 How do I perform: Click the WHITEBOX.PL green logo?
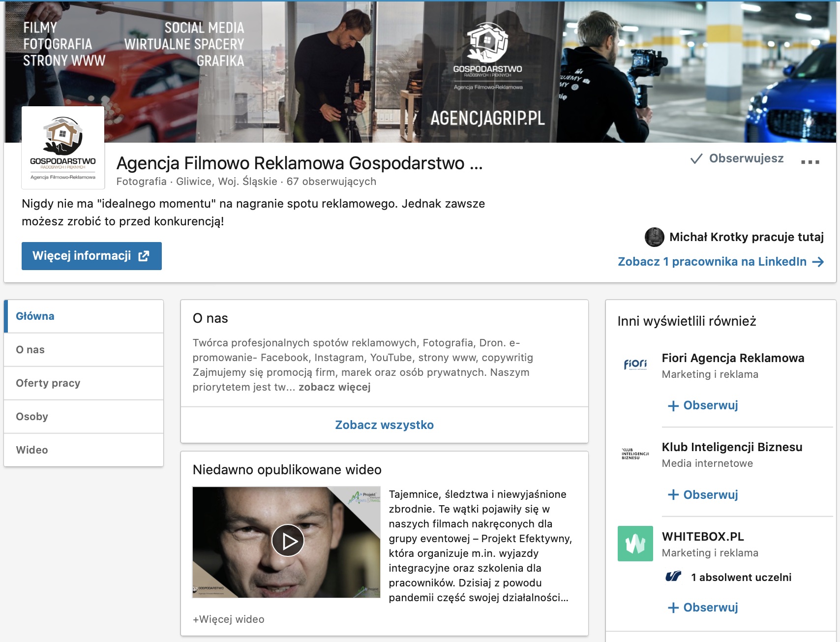click(635, 544)
